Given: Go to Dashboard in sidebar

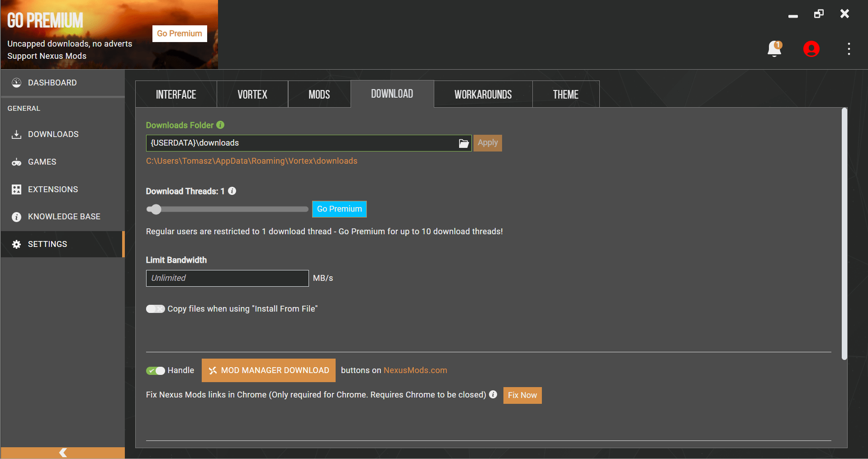Looking at the screenshot, I should coord(63,83).
